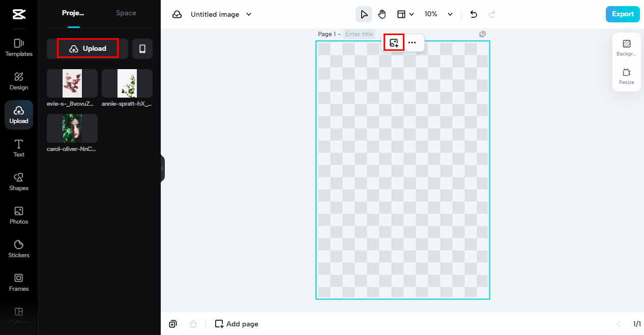The image size is (644, 335).
Task: Open the Text sidebar panel
Action: [19, 148]
